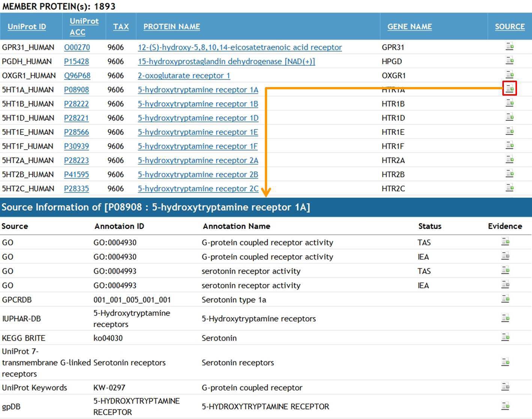Open source icon for 5HT1D_HUMAN row
Image resolution: width=532 pixels, height=419 pixels.
point(509,117)
